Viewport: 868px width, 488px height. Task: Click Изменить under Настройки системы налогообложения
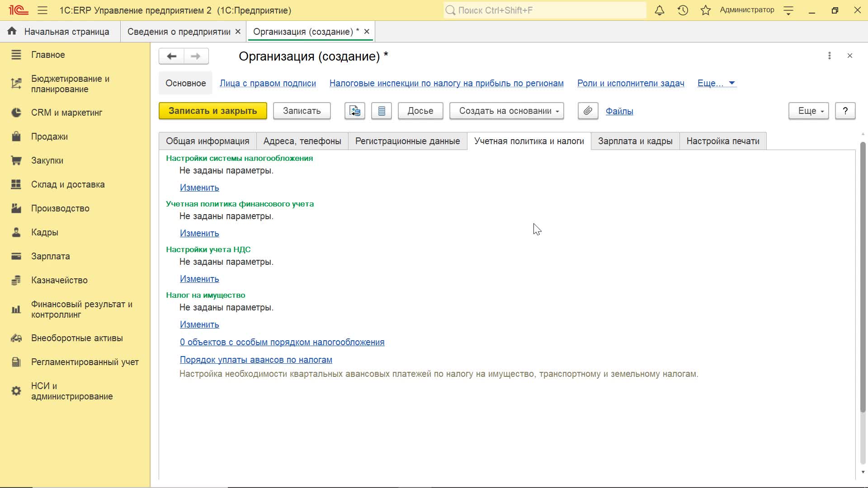coord(199,188)
